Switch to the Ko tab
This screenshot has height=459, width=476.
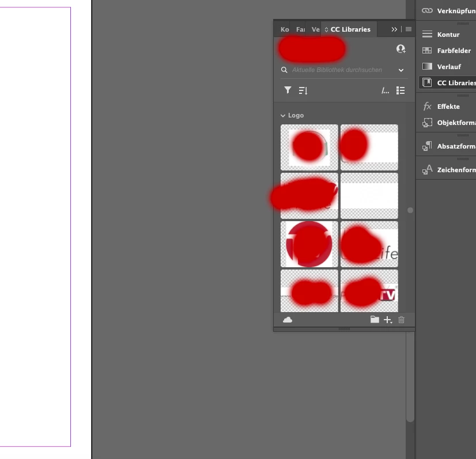(285, 29)
